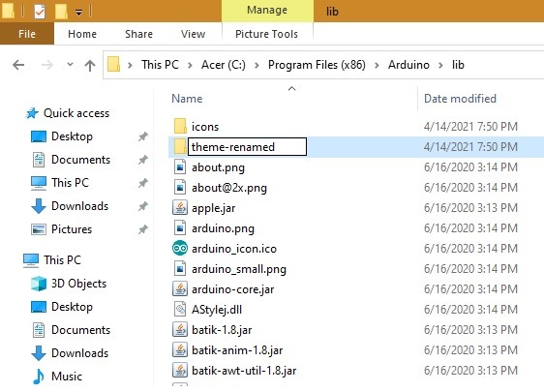Select the arduino_icon.ico Arduino logo

click(180, 249)
